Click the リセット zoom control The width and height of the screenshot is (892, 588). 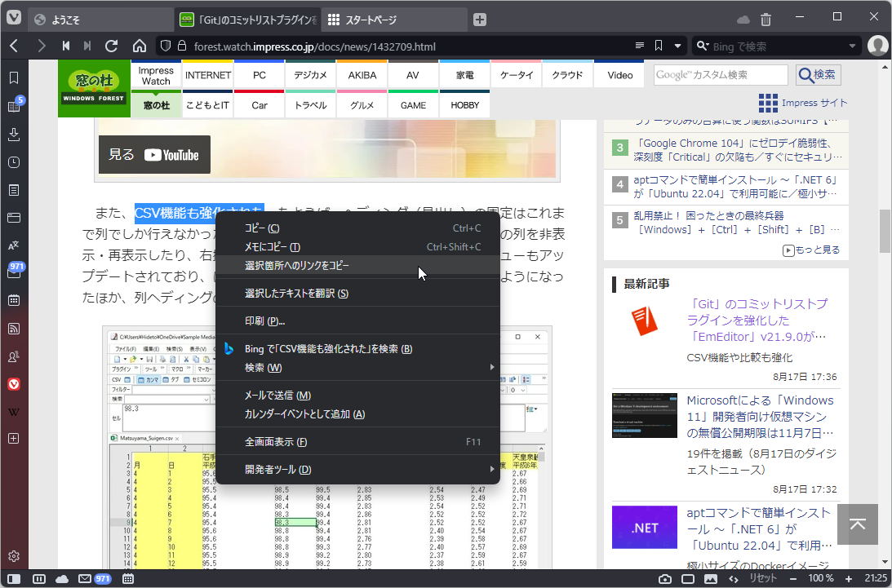coord(763,579)
